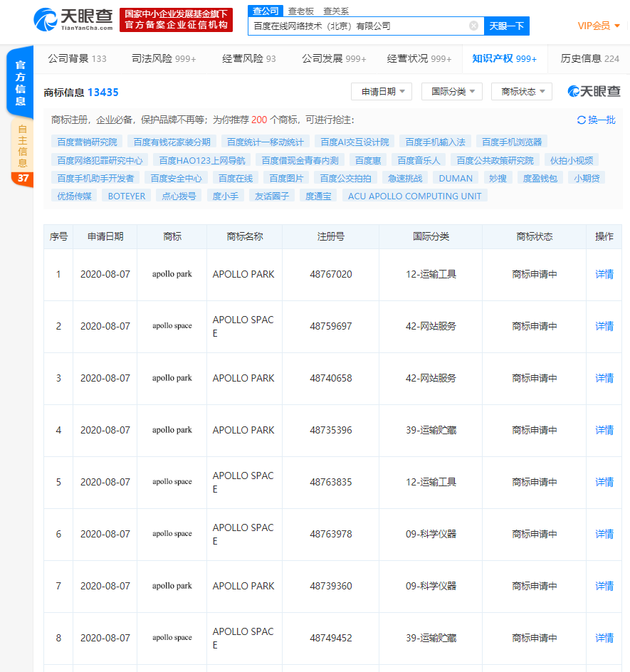The height and width of the screenshot is (672, 630).
Task: Click the 自主信息 side tab
Action: coord(22,146)
